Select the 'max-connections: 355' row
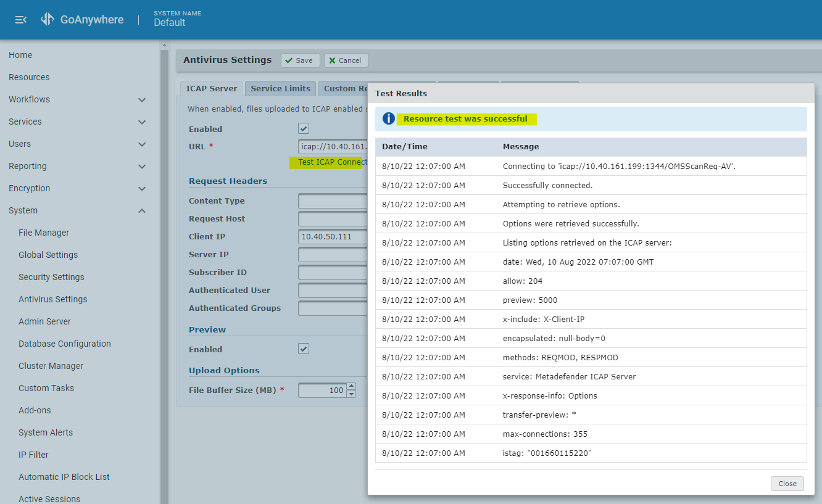This screenshot has width=822, height=504. coord(591,434)
